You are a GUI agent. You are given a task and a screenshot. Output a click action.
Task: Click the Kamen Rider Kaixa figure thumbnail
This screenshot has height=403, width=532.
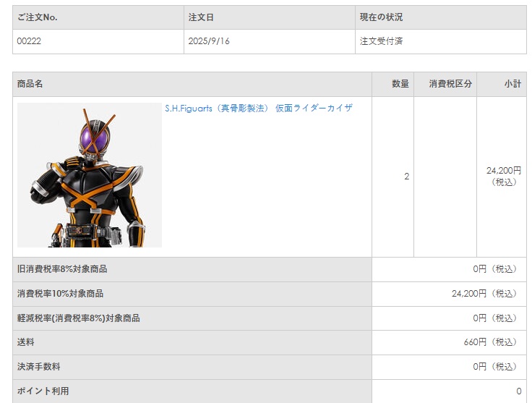[90, 175]
